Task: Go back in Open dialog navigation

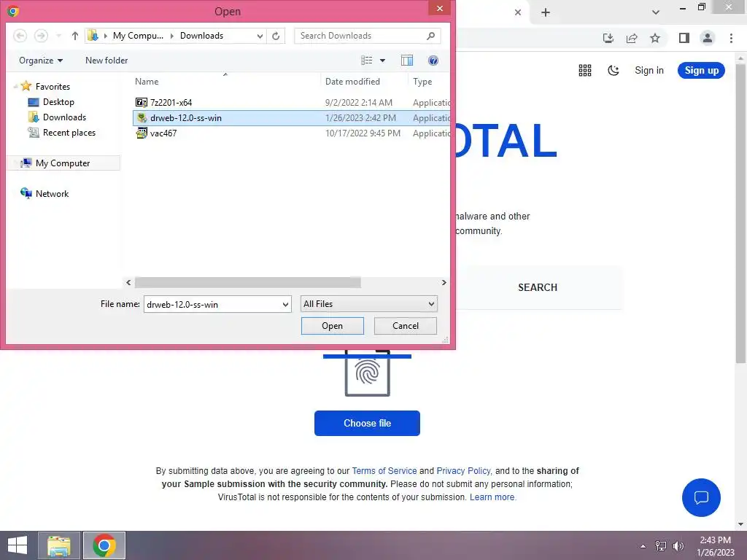Action: pos(20,36)
